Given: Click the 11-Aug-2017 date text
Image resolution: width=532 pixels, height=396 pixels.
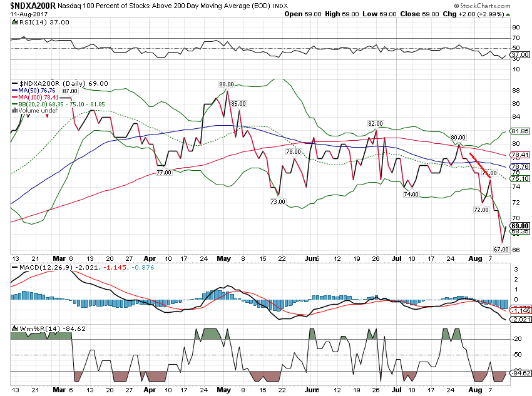Looking at the screenshot, I should pyautogui.click(x=26, y=14).
